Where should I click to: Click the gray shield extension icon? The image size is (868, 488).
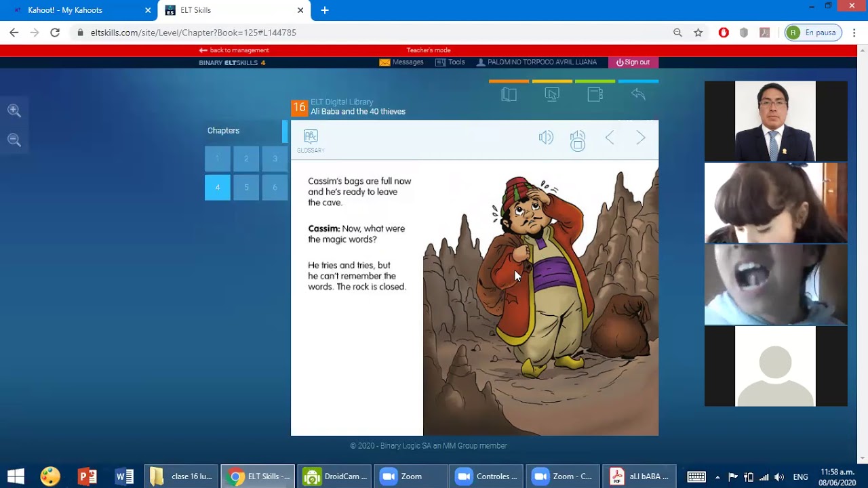[744, 33]
